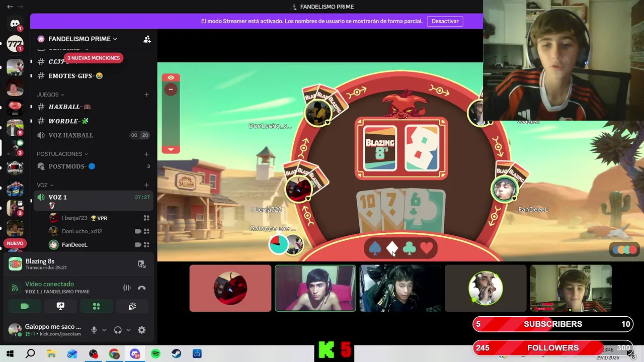Leave the Blazing 8s activity

(142, 264)
